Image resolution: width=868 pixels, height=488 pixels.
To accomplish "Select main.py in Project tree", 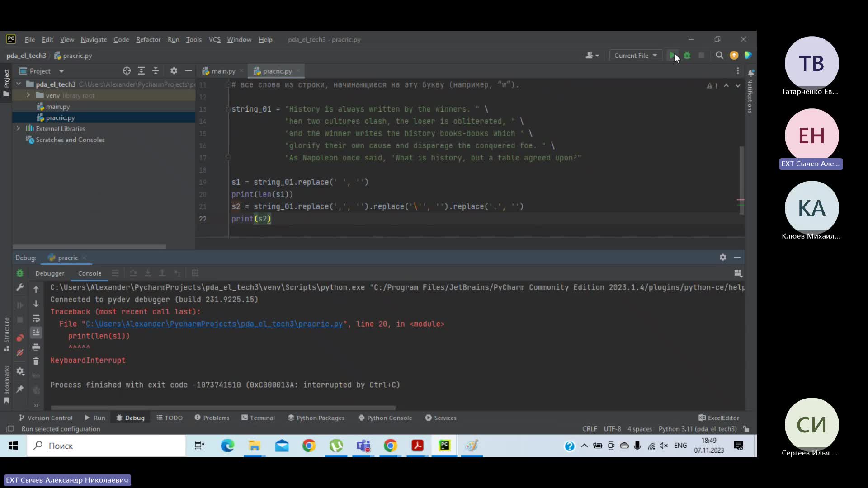I will (57, 107).
